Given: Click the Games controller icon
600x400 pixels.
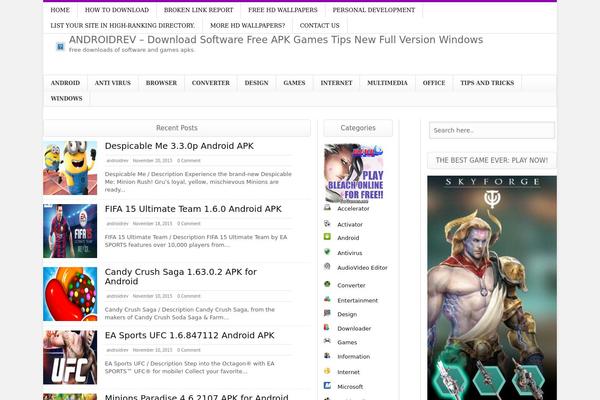Looking at the screenshot, I should 327,341.
